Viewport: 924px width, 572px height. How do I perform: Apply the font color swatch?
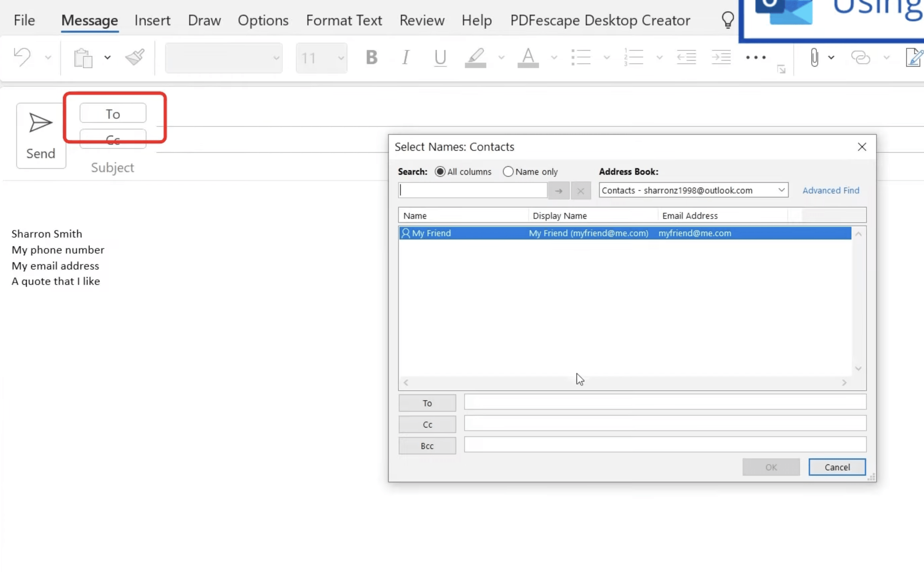pyautogui.click(x=528, y=58)
